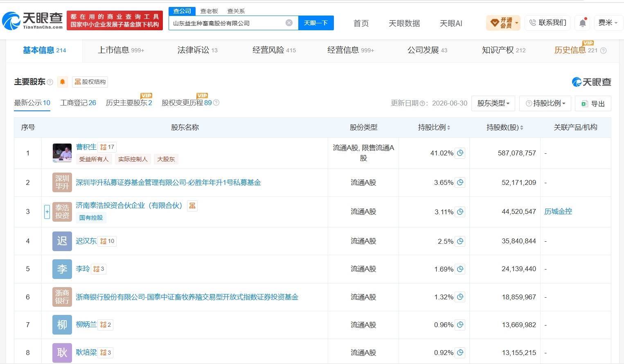Click 柳炳兰's related companies badge 2
The width and height of the screenshot is (624, 364).
pos(106,324)
